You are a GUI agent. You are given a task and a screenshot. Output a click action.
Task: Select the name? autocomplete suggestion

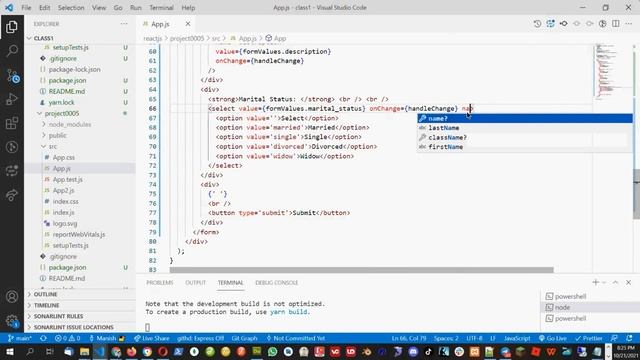[524, 118]
